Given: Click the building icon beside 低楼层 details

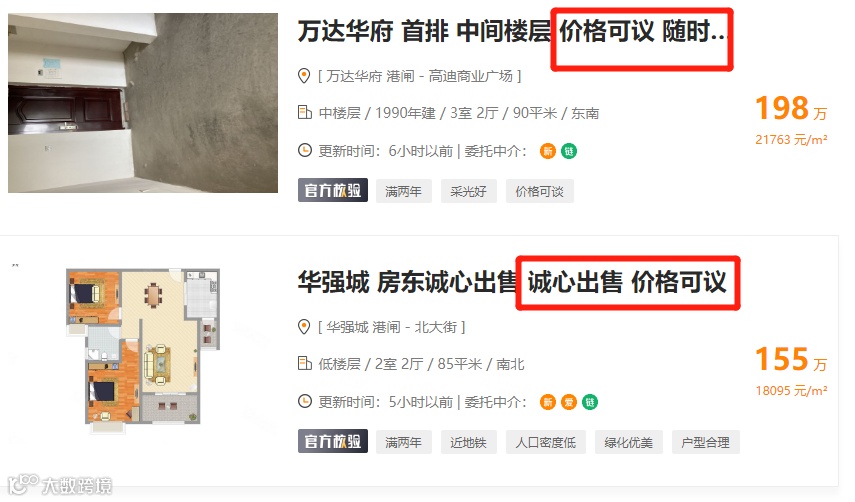Looking at the screenshot, I should 304,364.
